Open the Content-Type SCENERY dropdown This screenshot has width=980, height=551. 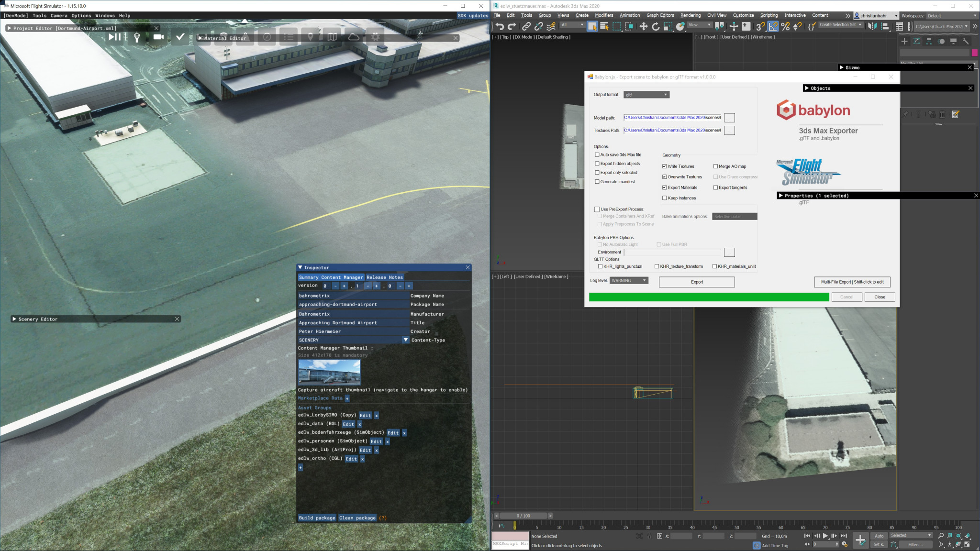click(x=353, y=340)
